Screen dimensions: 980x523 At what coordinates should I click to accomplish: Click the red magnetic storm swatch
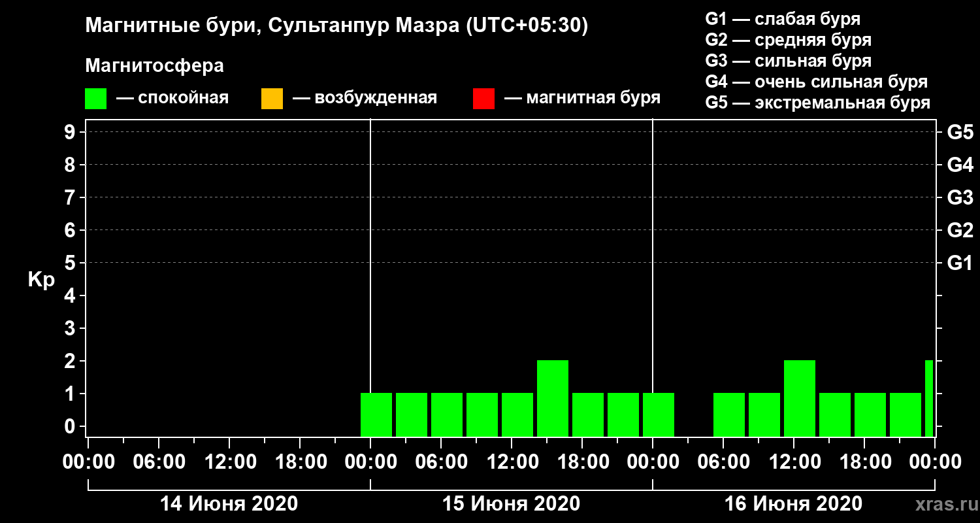click(483, 99)
